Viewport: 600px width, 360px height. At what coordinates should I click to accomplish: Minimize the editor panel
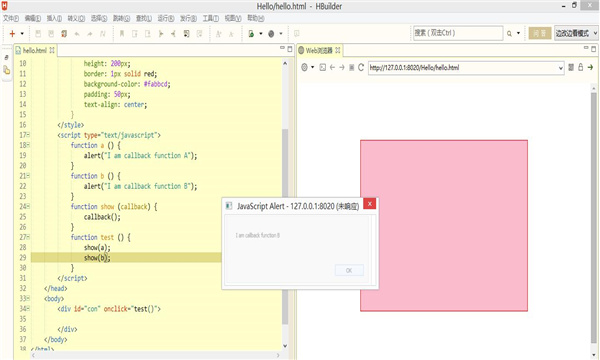[282, 48]
